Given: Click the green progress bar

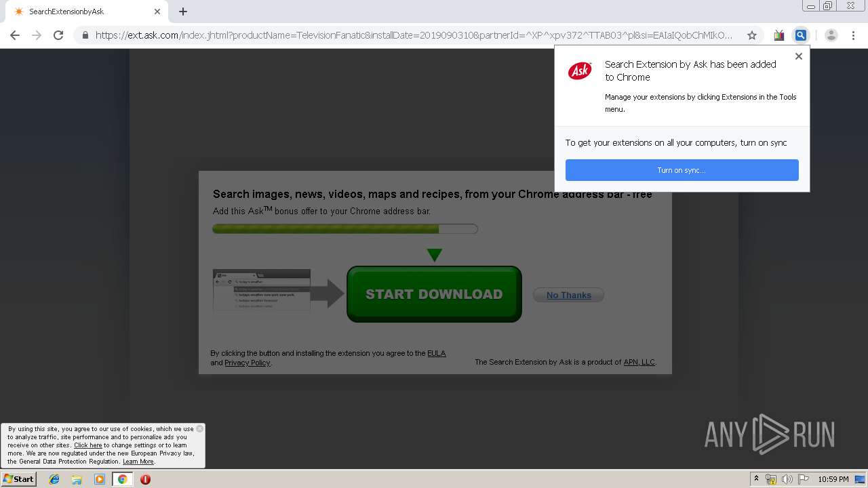Looking at the screenshot, I should (x=345, y=229).
